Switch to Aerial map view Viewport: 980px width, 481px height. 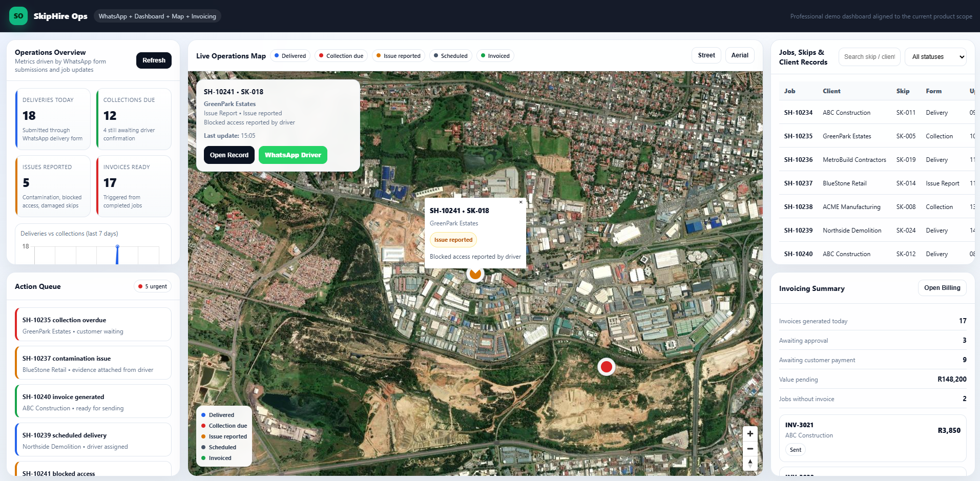[739, 55]
